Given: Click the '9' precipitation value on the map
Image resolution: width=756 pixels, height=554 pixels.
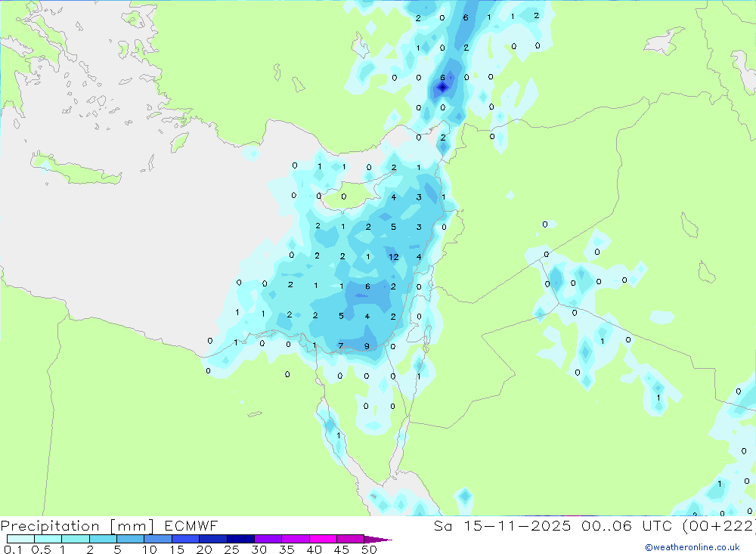Looking at the screenshot, I should click(x=367, y=346).
